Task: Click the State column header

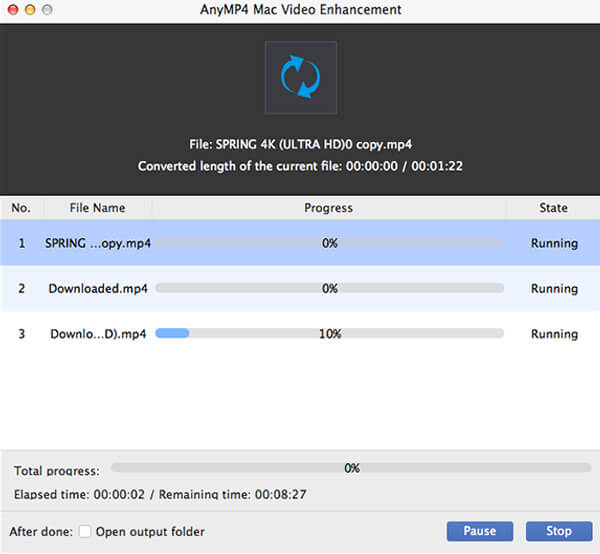Action: coord(552,208)
